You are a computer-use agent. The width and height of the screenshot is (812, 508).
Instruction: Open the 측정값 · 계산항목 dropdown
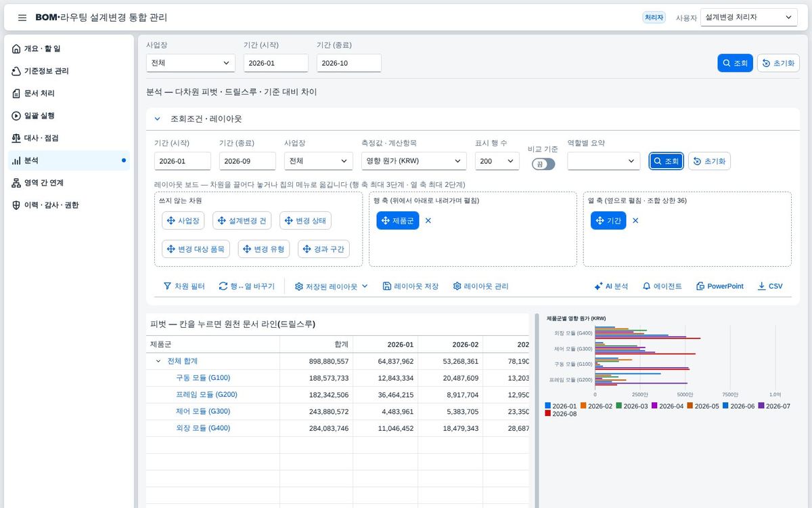coord(414,161)
